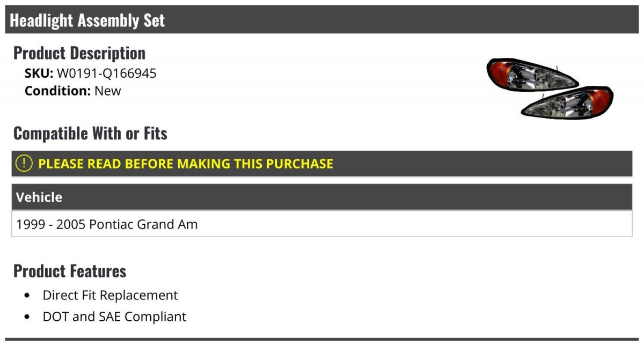Click the SKU label

[x=39, y=73]
